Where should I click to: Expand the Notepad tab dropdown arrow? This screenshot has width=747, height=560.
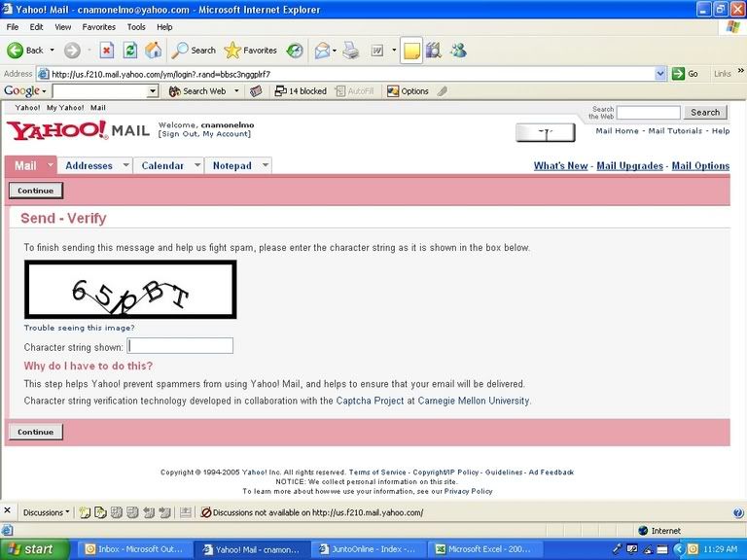pyautogui.click(x=266, y=164)
